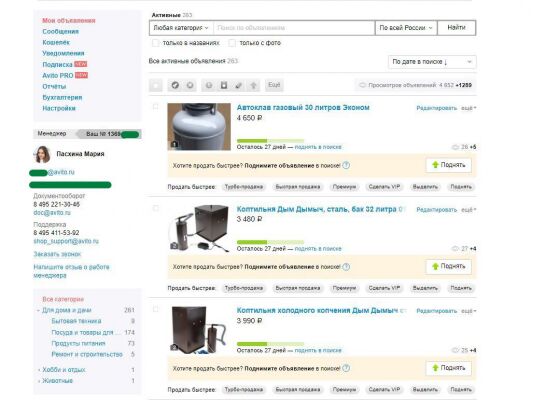546x400 pixels.
Task: Open ещё menu for Автоклав газовый listing
Action: click(469, 108)
